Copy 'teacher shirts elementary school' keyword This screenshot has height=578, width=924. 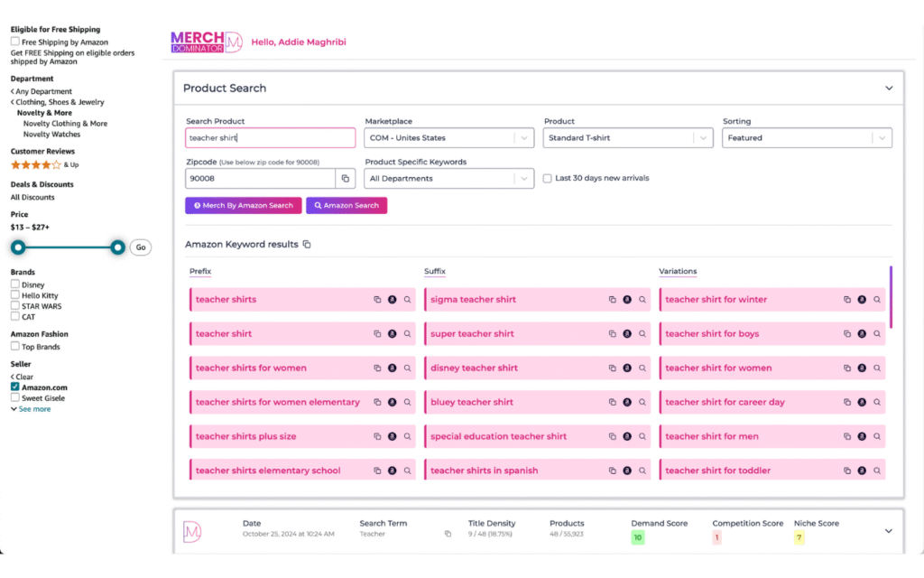click(377, 471)
